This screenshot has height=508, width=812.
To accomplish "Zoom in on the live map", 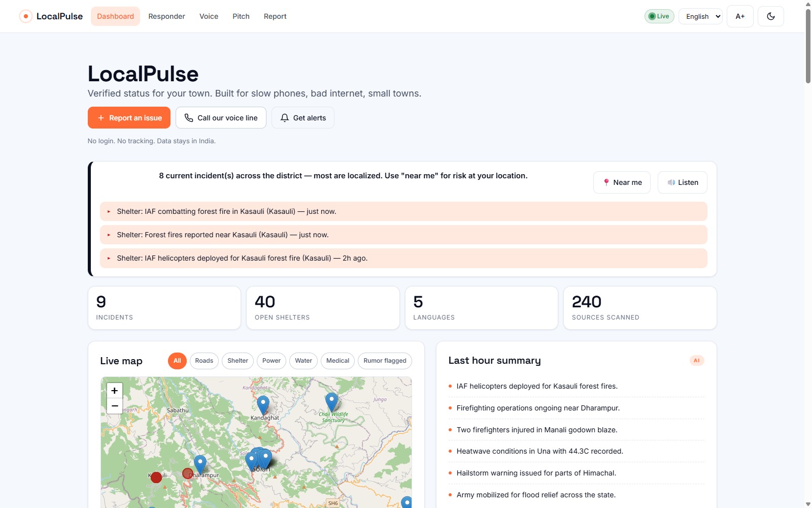I will [115, 391].
